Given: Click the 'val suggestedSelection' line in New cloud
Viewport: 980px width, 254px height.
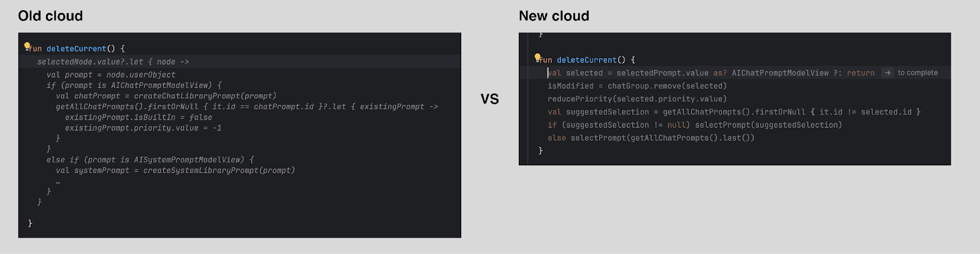Looking at the screenshot, I should pyautogui.click(x=734, y=112).
